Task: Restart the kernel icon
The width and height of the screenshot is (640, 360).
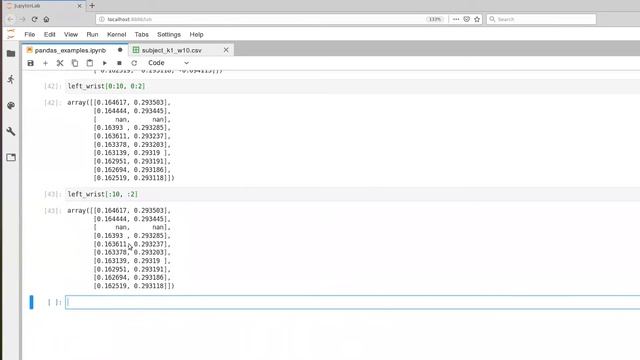Action: click(134, 63)
